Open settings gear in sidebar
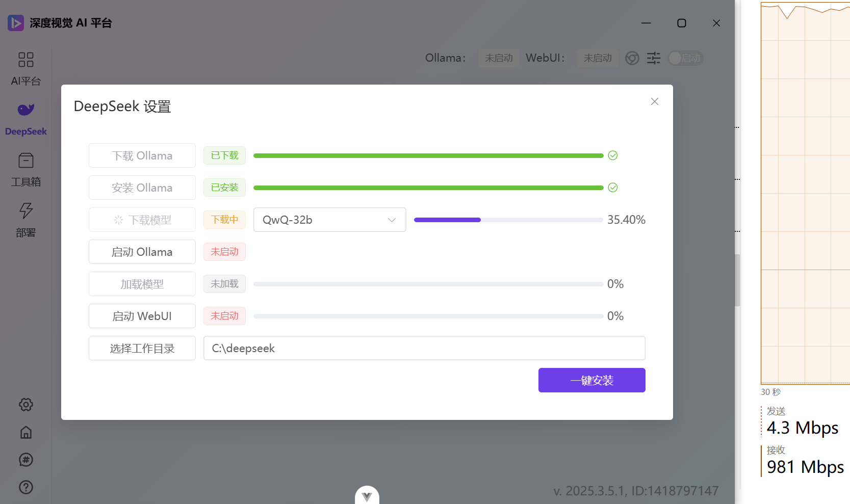This screenshot has height=504, width=850. coord(26,405)
